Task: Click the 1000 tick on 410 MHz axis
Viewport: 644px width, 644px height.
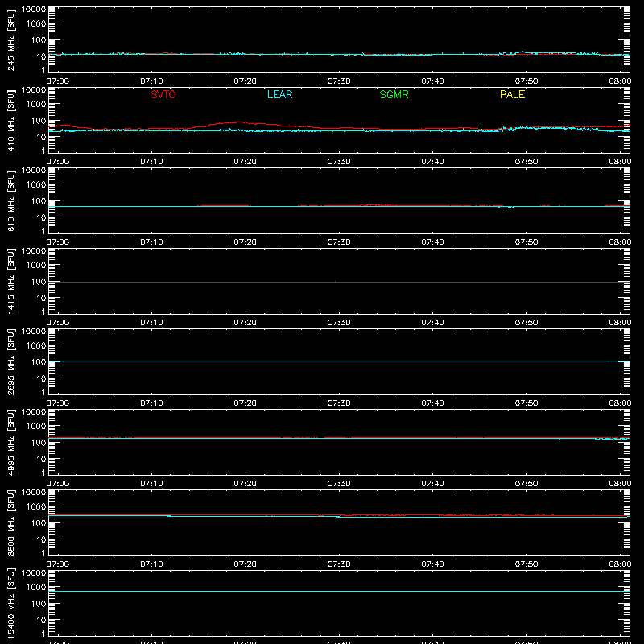Action: 36,105
